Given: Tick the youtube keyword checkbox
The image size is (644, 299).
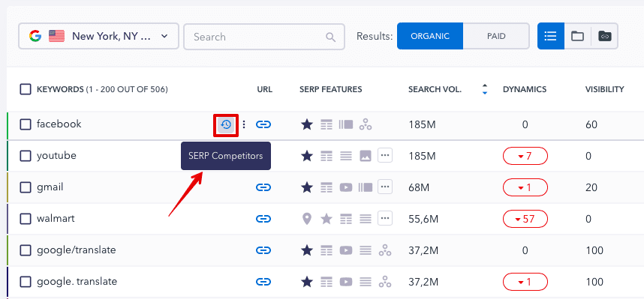Looking at the screenshot, I should point(26,156).
